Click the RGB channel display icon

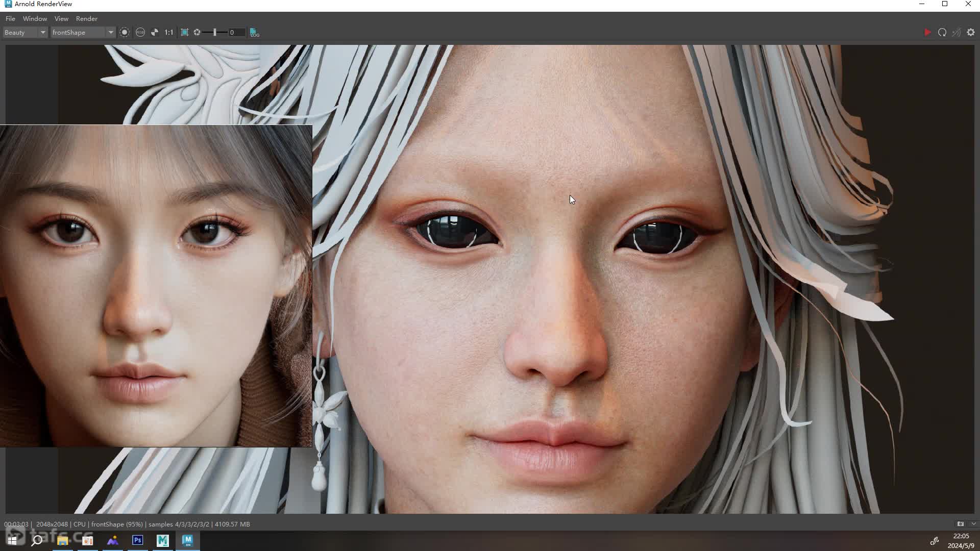click(140, 32)
